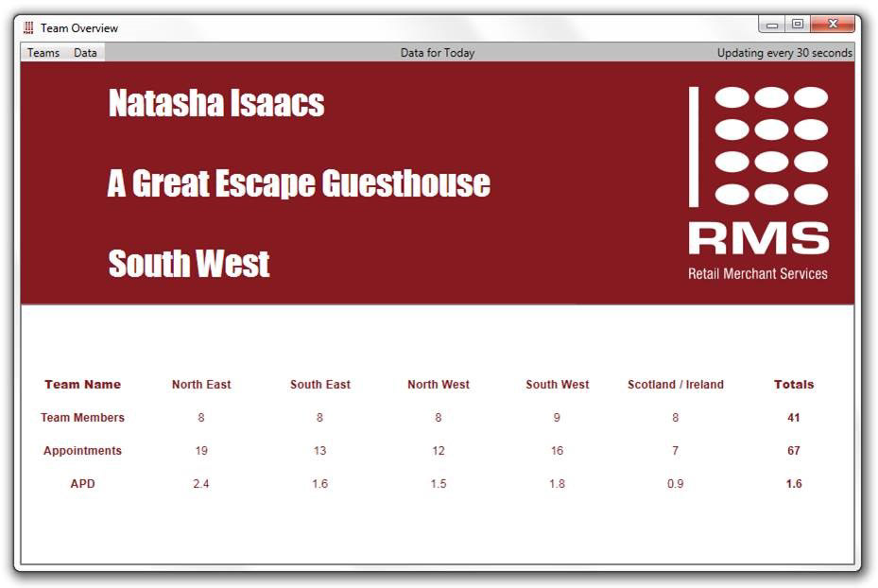Open the Teams menu
Screen dimensions: 878x588
coord(43,53)
